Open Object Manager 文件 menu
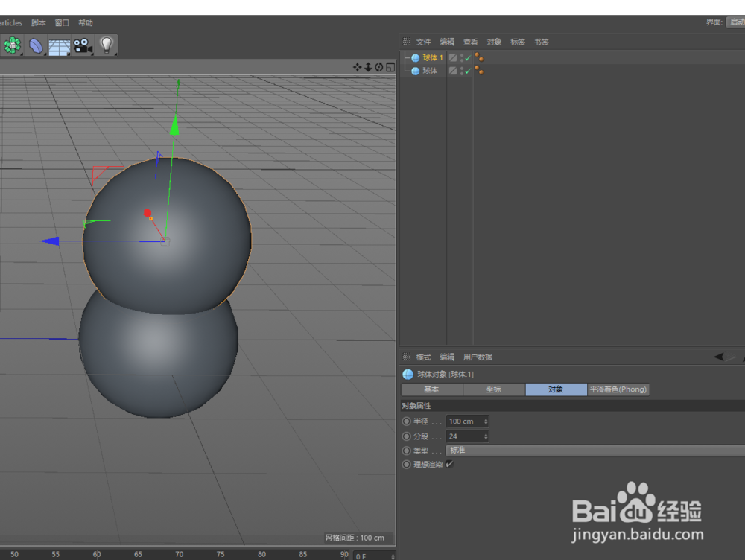 pos(423,42)
